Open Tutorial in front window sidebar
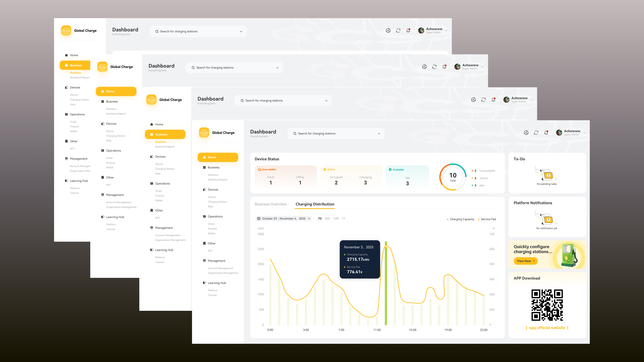This screenshot has width=644, height=362. coord(212,295)
